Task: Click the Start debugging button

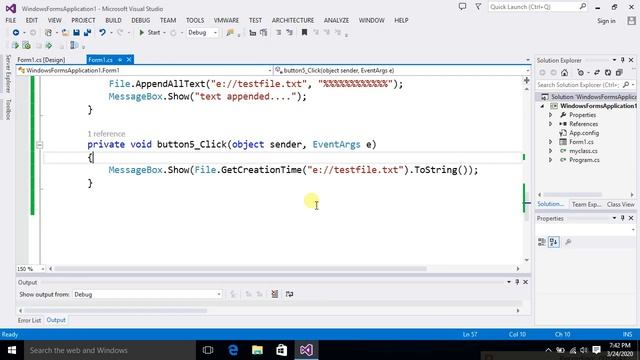Action: tap(149, 33)
